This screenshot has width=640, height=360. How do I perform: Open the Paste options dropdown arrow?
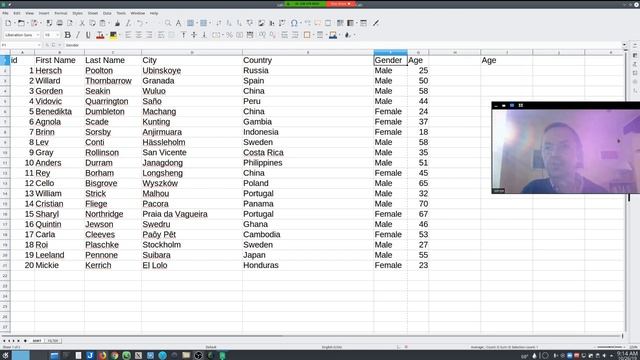coord(108,23)
